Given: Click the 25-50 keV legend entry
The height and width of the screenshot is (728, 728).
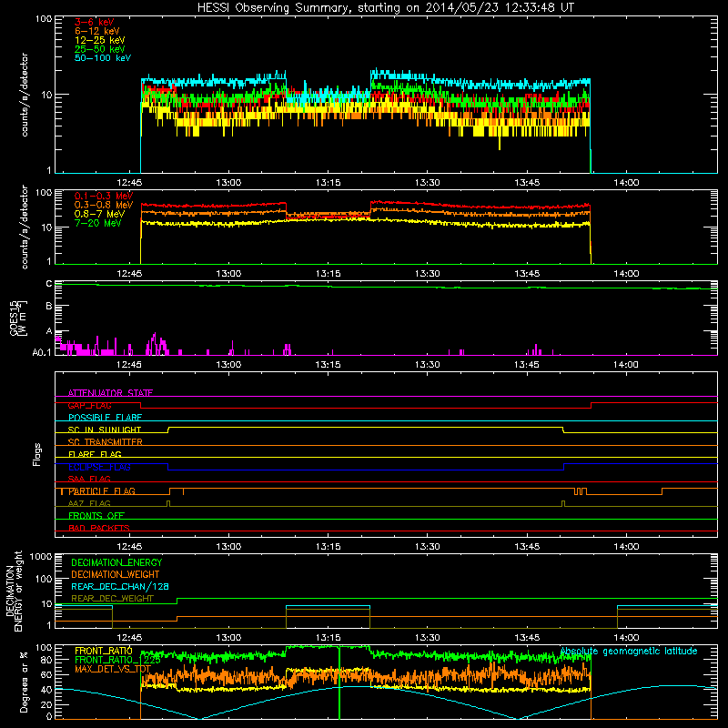Looking at the screenshot, I should tap(100, 49).
